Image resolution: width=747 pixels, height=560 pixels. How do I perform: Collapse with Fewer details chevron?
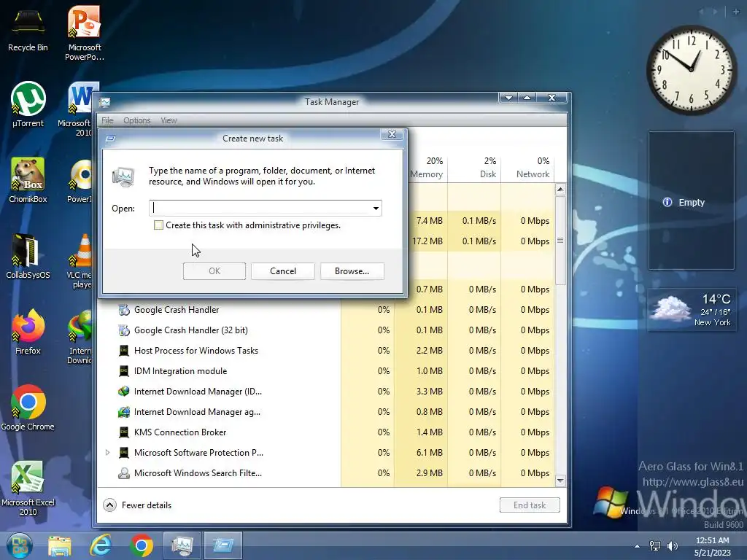tap(109, 505)
